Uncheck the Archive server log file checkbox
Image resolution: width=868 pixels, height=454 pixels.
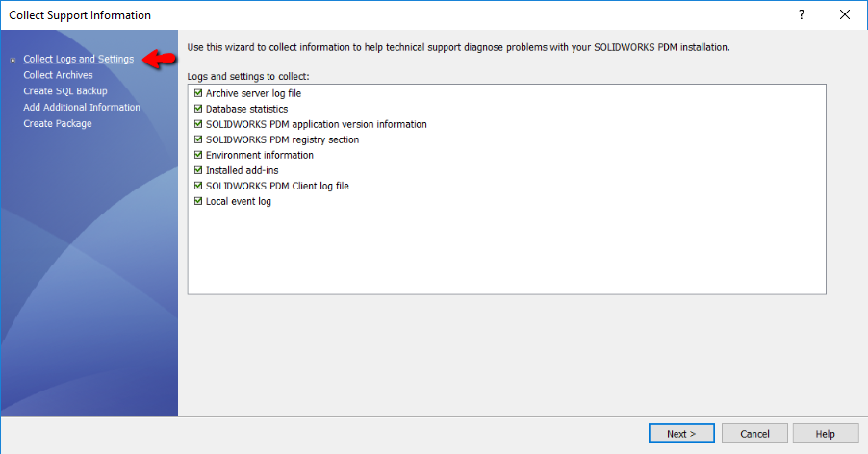[x=198, y=93]
